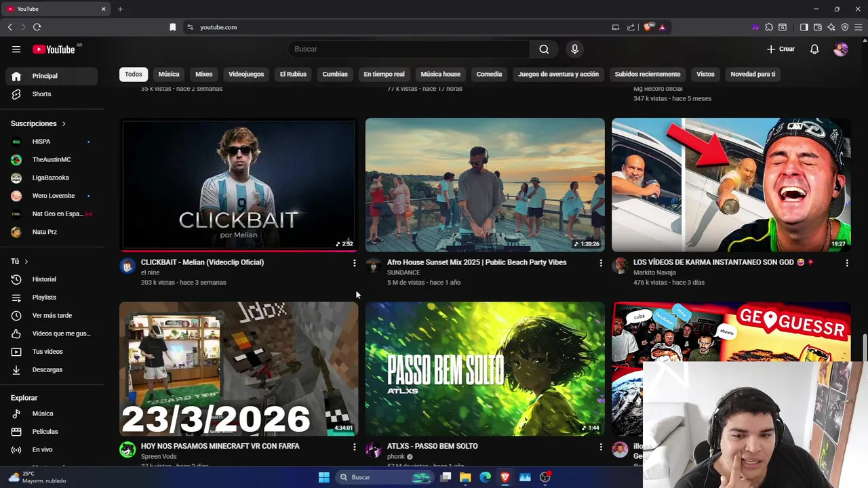Viewport: 868px width, 488px height.
Task: Open the HISPA subscription channel
Action: click(x=52, y=142)
